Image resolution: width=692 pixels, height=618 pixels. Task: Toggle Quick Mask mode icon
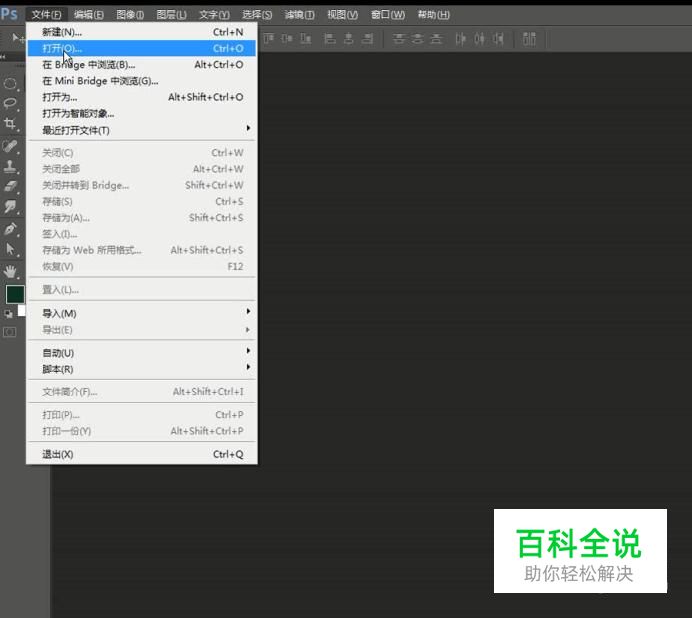10,332
